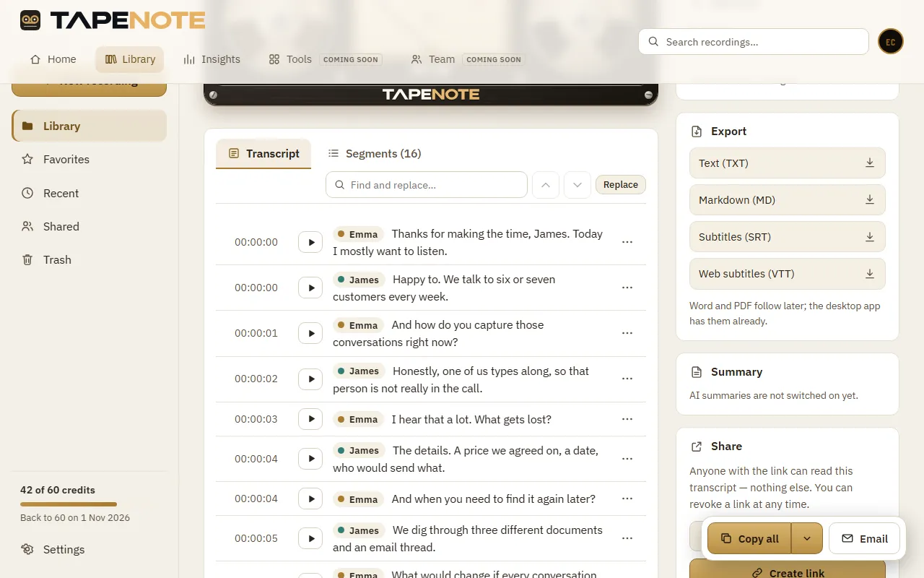This screenshot has width=924, height=578.
Task: Open the Home nav item
Action: tap(53, 59)
